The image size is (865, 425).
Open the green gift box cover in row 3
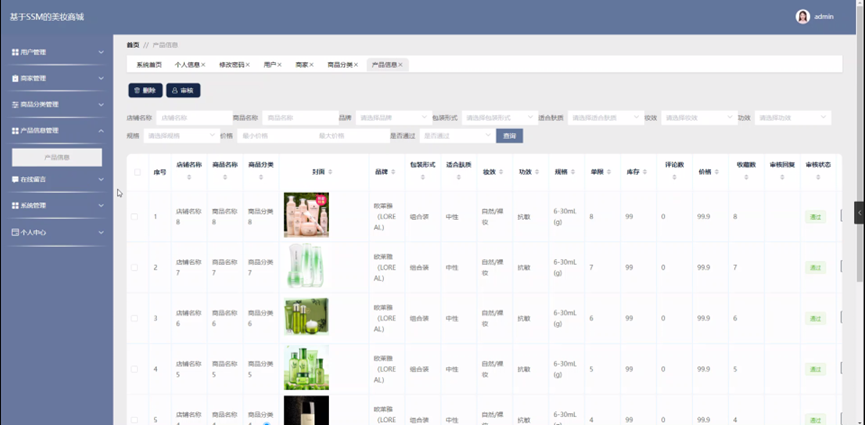point(306,316)
